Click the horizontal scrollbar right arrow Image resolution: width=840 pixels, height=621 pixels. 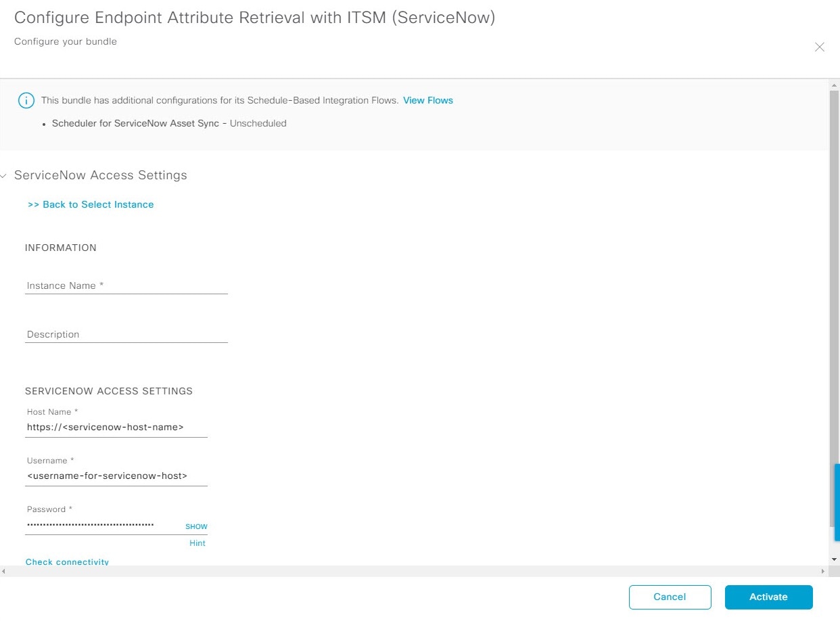(823, 571)
